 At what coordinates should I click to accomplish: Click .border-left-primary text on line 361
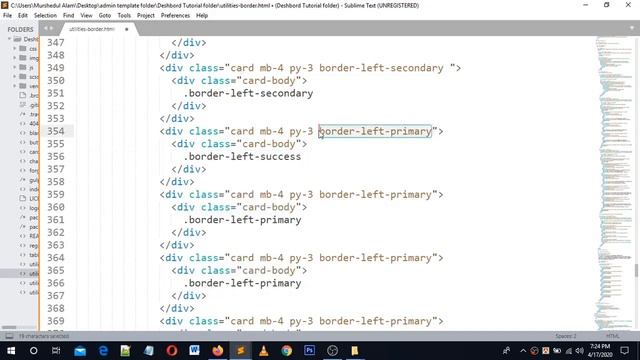242,220
